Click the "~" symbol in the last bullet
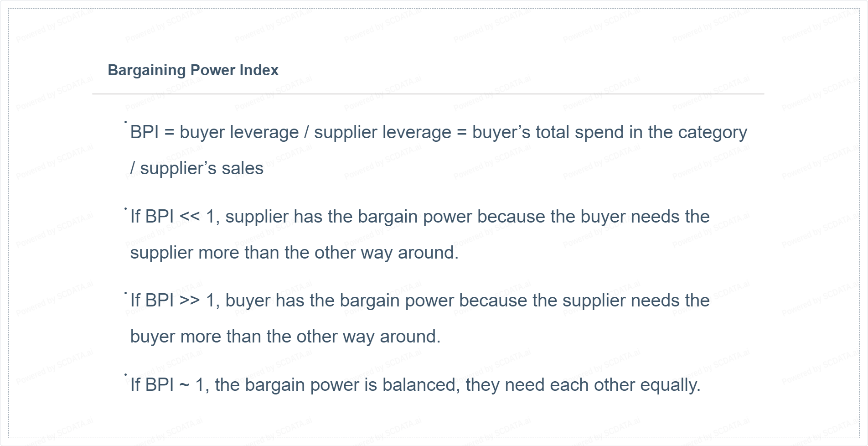 [x=184, y=385]
